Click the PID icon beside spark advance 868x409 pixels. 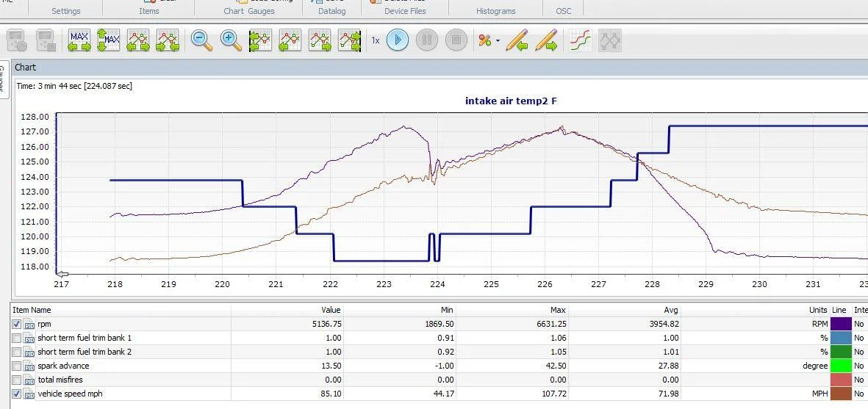pos(29,366)
